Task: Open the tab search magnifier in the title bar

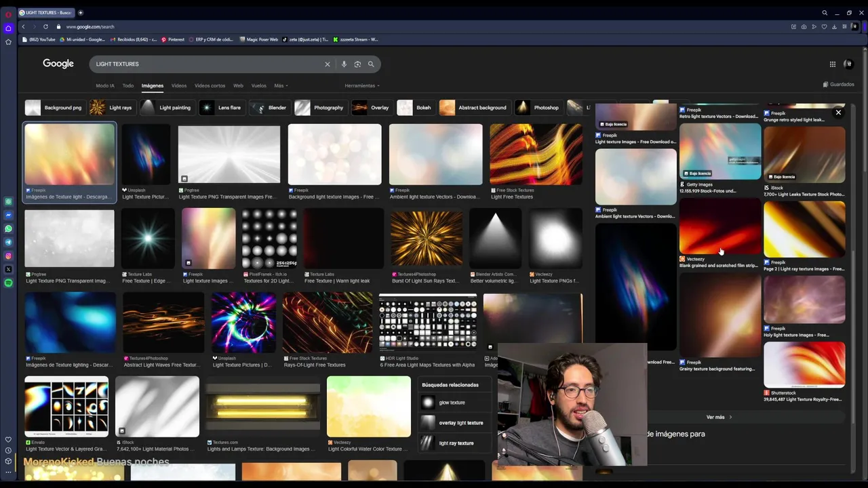Action: [x=825, y=12]
